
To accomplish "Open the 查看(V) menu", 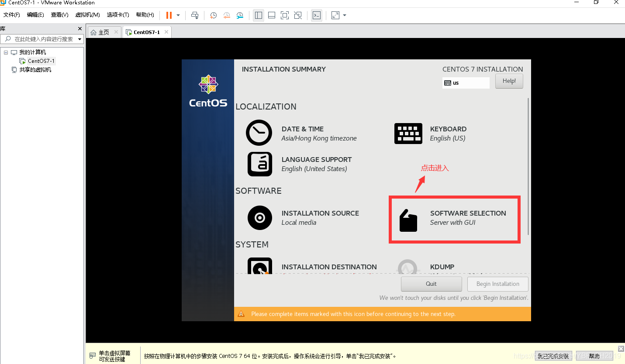I will point(59,15).
